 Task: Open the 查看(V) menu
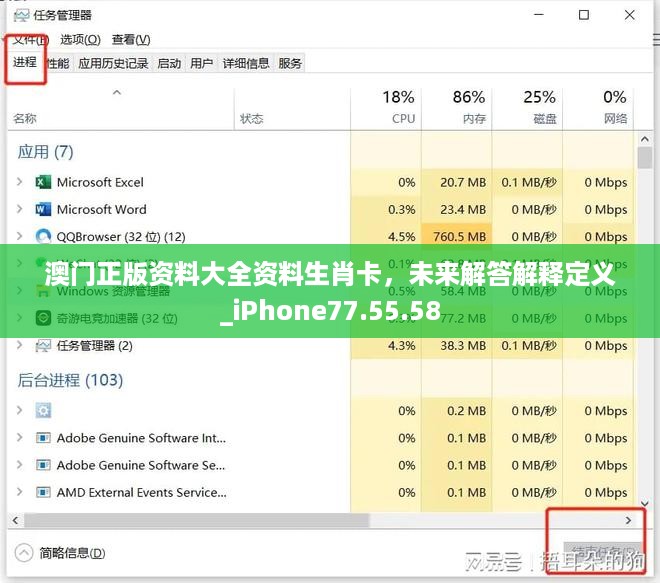[x=131, y=40]
